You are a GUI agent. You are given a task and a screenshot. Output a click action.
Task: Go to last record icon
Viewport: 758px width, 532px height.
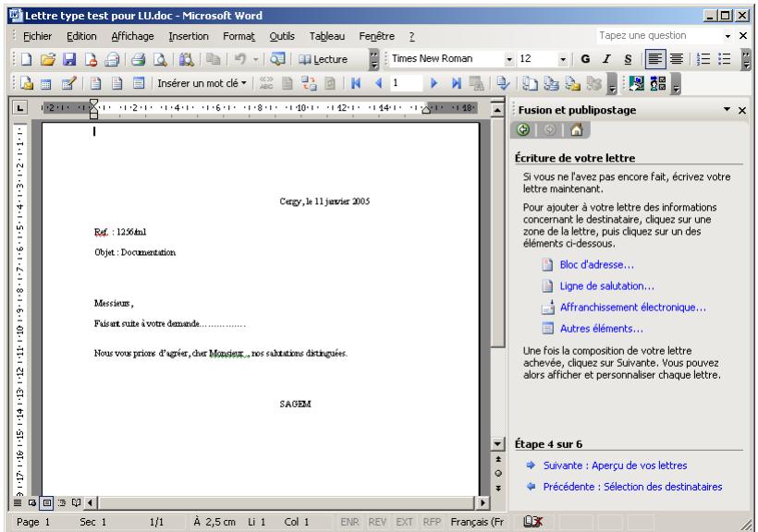(456, 84)
